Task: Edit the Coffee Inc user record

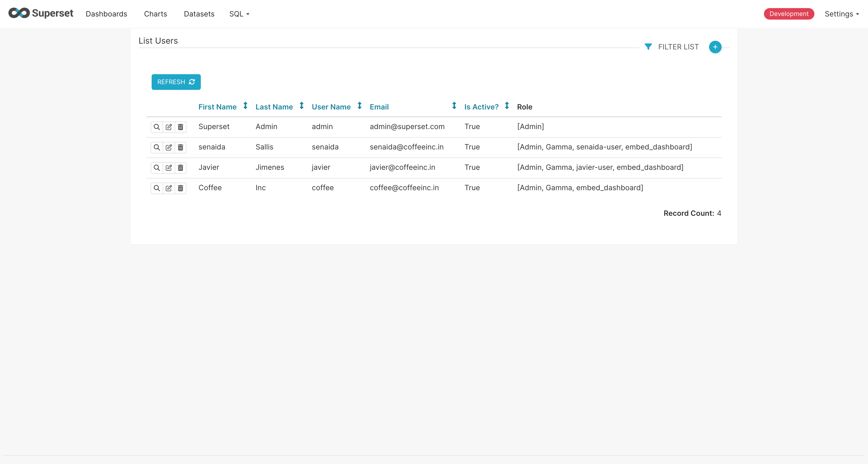Action: point(169,188)
